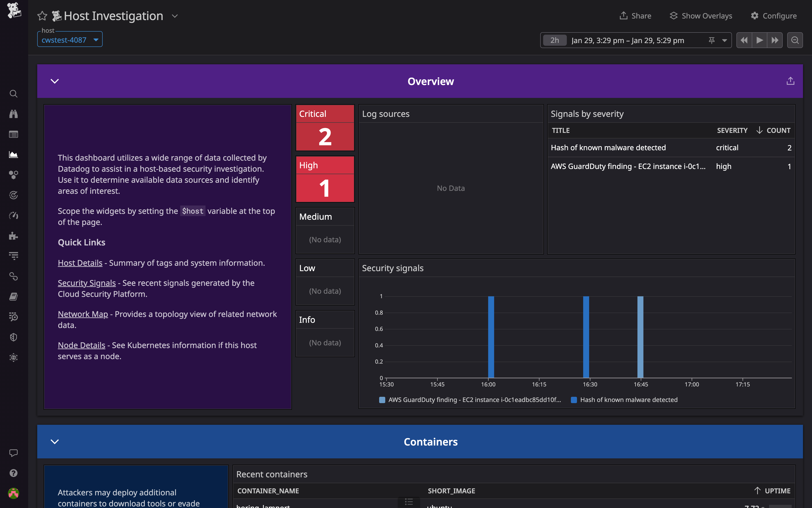Select the Metrics graph icon in sidebar

tap(14, 155)
